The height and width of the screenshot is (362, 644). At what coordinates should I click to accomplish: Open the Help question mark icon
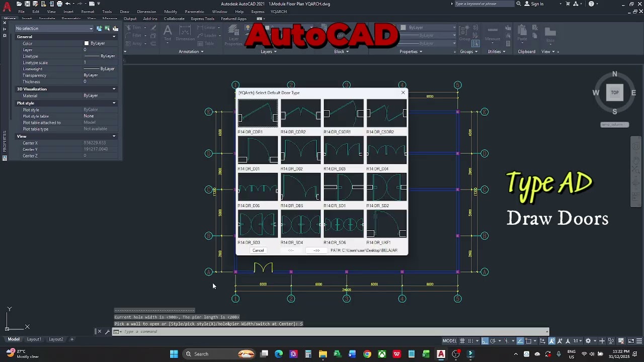pos(591,4)
